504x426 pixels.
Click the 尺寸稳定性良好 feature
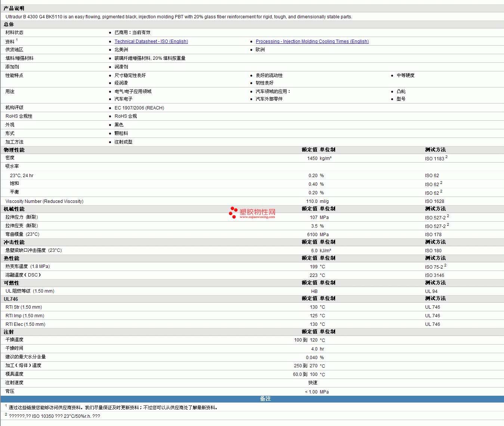click(x=130, y=75)
